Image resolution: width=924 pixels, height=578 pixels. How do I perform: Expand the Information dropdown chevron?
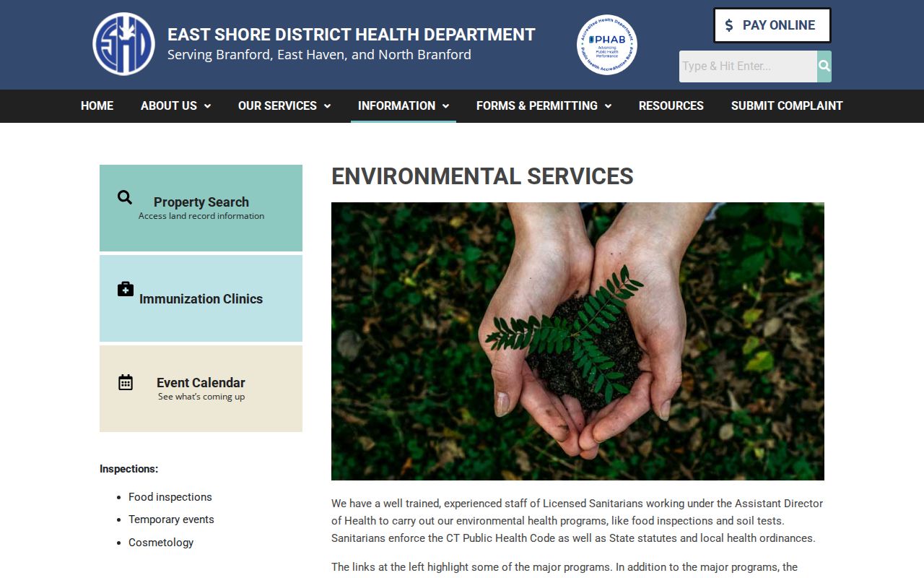(445, 106)
